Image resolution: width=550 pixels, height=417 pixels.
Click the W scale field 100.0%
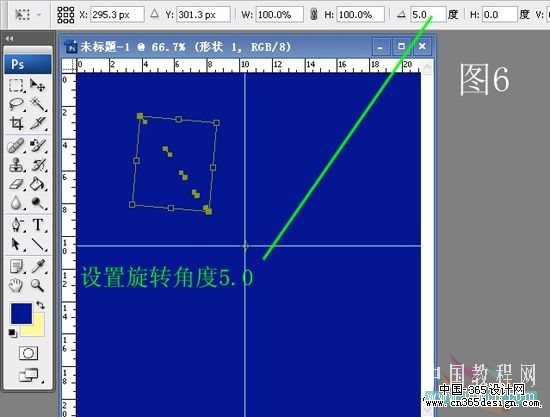coord(280,14)
